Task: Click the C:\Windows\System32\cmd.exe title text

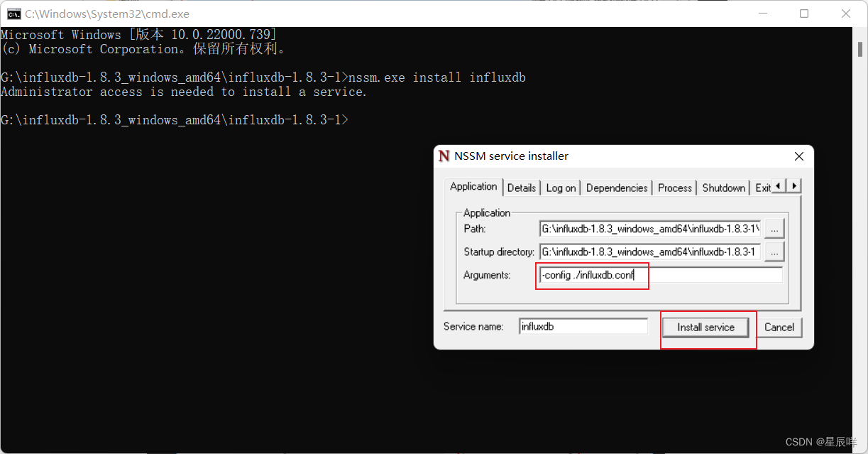Action: tap(108, 13)
